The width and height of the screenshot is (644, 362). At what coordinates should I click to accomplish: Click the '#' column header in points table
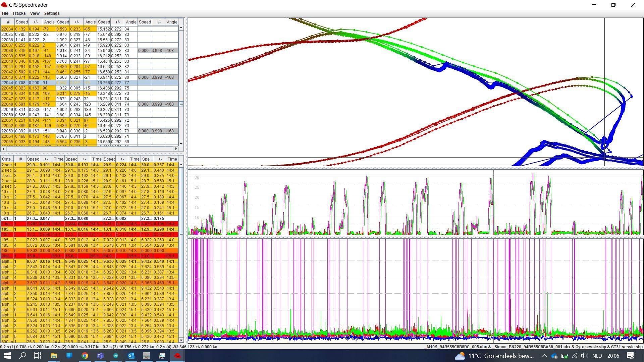coord(8,22)
